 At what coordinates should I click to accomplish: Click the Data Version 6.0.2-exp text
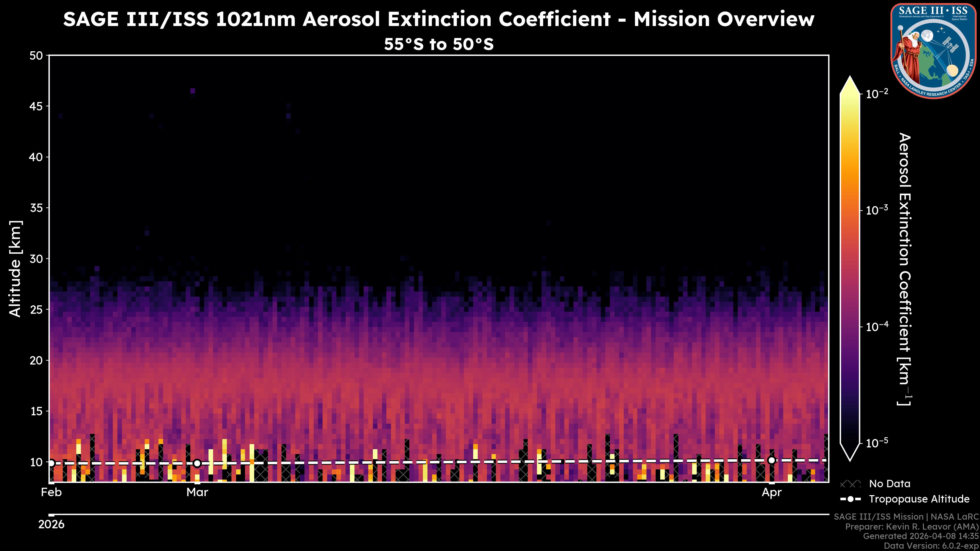(931, 546)
